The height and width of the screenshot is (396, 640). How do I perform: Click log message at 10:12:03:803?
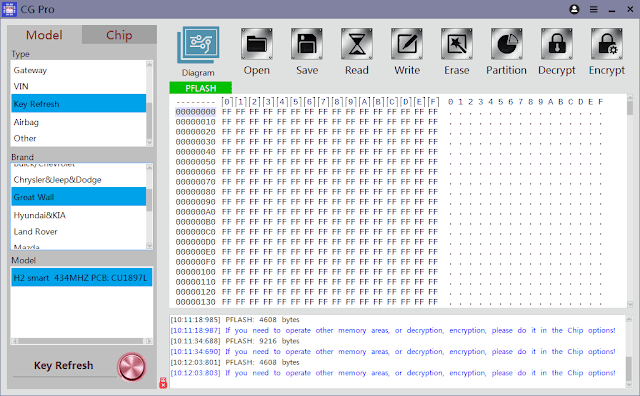click(x=393, y=373)
